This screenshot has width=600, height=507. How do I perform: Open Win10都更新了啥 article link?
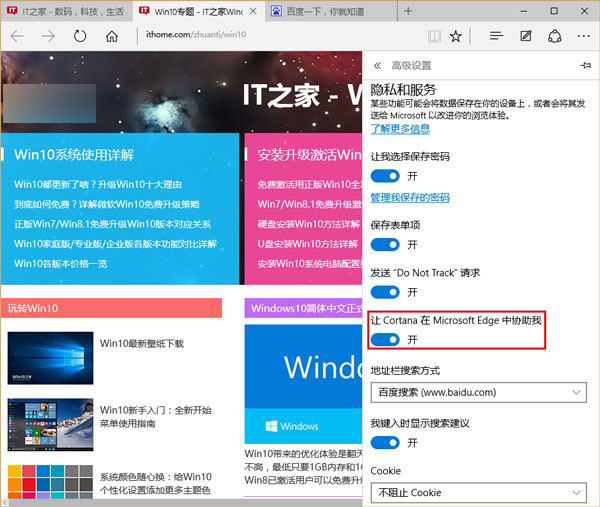coord(98,184)
